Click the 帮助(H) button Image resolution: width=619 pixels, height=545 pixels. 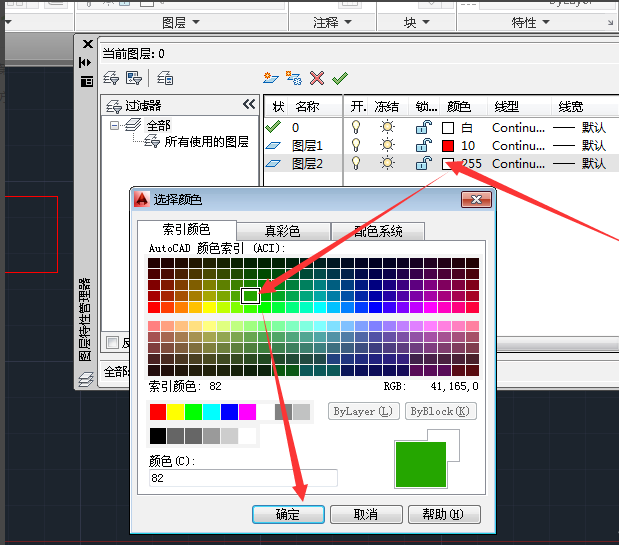444,514
